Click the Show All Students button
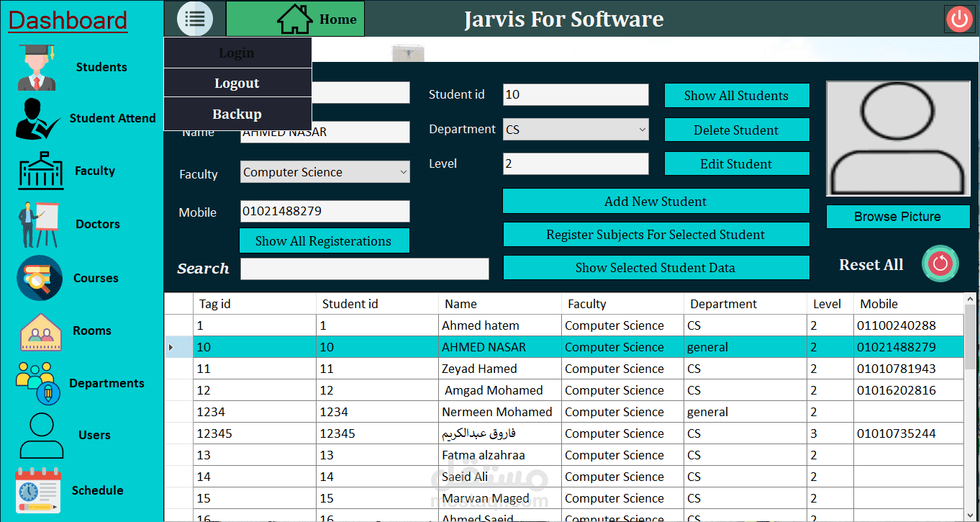 coord(737,96)
